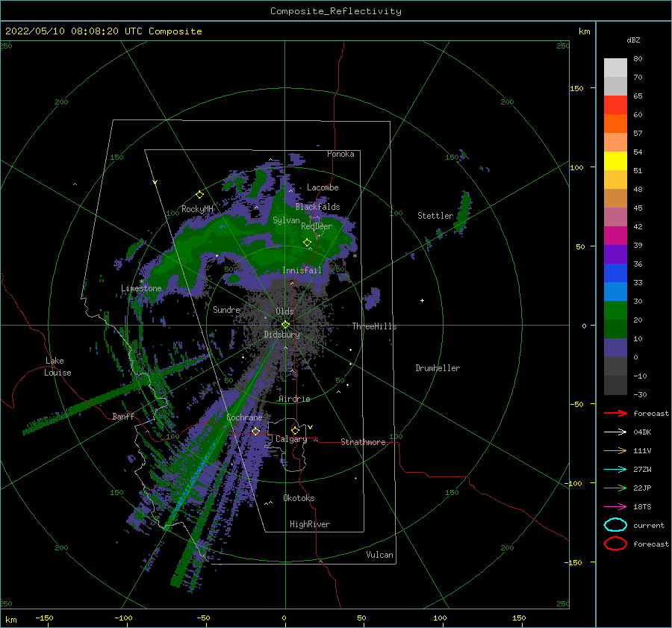Select the orange 111V arrow icon
This screenshot has width=672, height=628.
tap(615, 450)
